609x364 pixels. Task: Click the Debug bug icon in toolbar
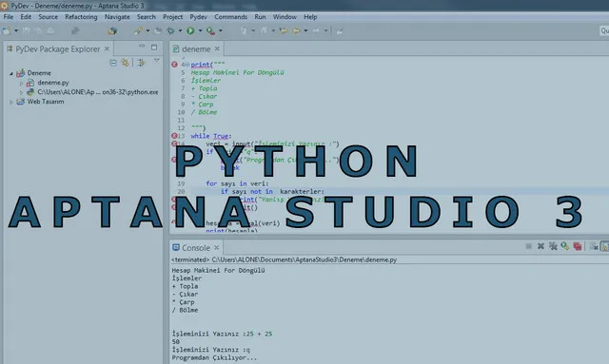point(170,30)
